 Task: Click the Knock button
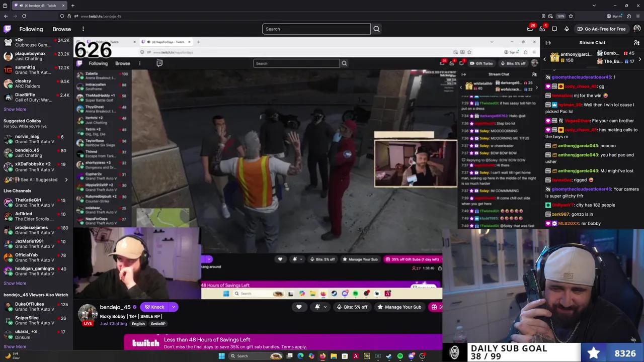click(x=154, y=307)
